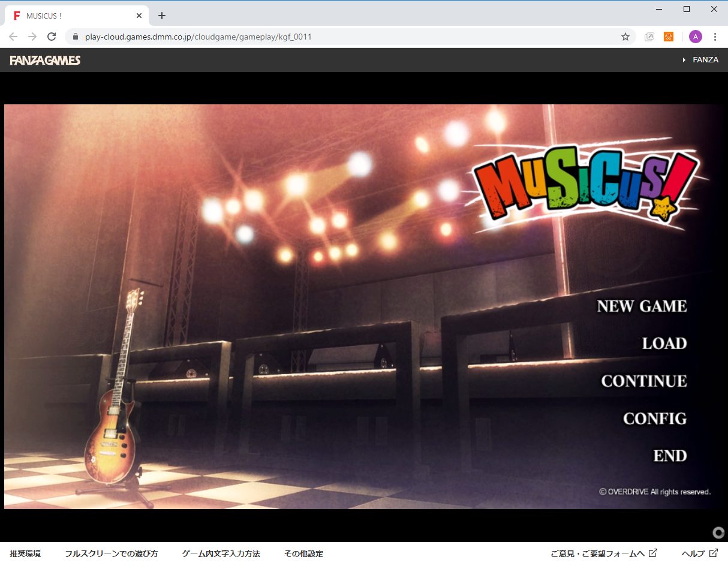Open CONFIG from the title menu
This screenshot has height=566, width=728.
pos(654,419)
